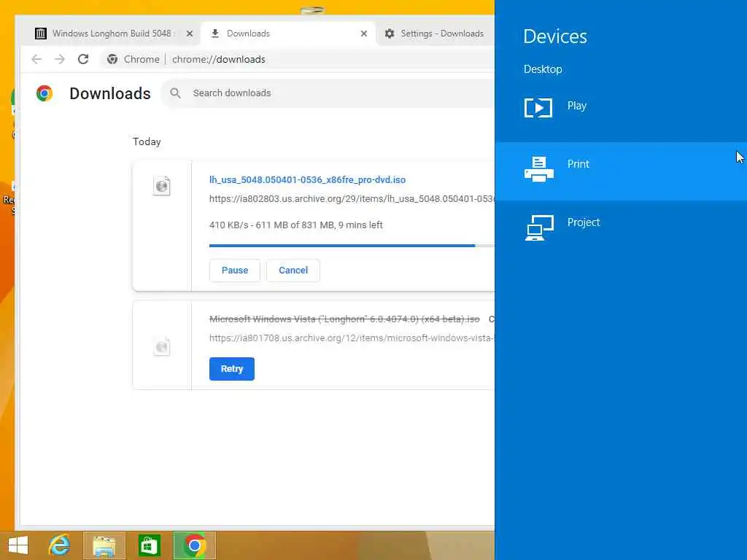Click the Today date heading
This screenshot has height=560, width=747.
coord(147,142)
